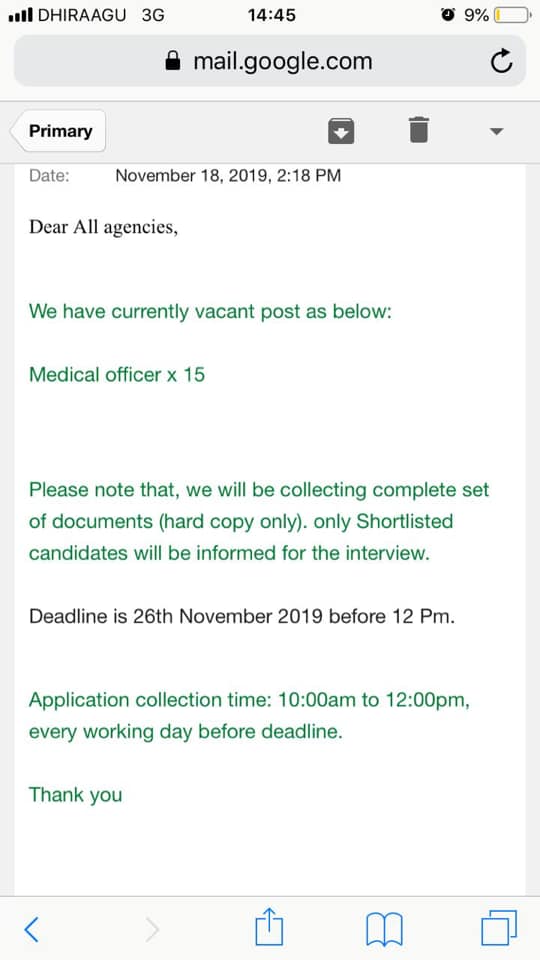Tap the mail.google.com address bar
The width and height of the screenshot is (540, 960).
click(x=269, y=61)
